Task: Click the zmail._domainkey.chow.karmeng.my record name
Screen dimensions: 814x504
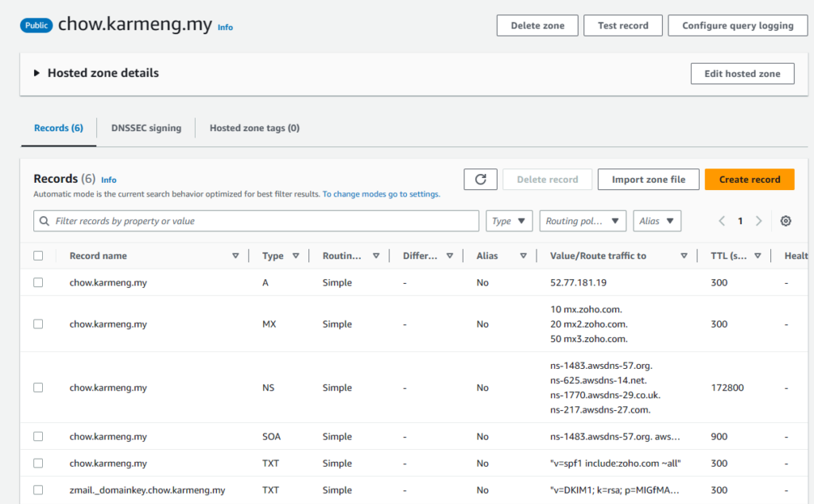Action: click(147, 490)
